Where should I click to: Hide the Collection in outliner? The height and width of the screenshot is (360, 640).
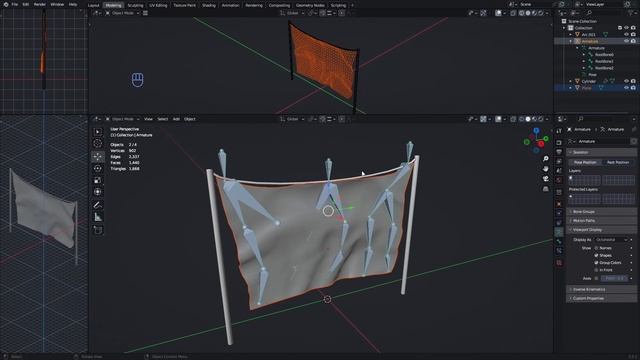click(626, 28)
